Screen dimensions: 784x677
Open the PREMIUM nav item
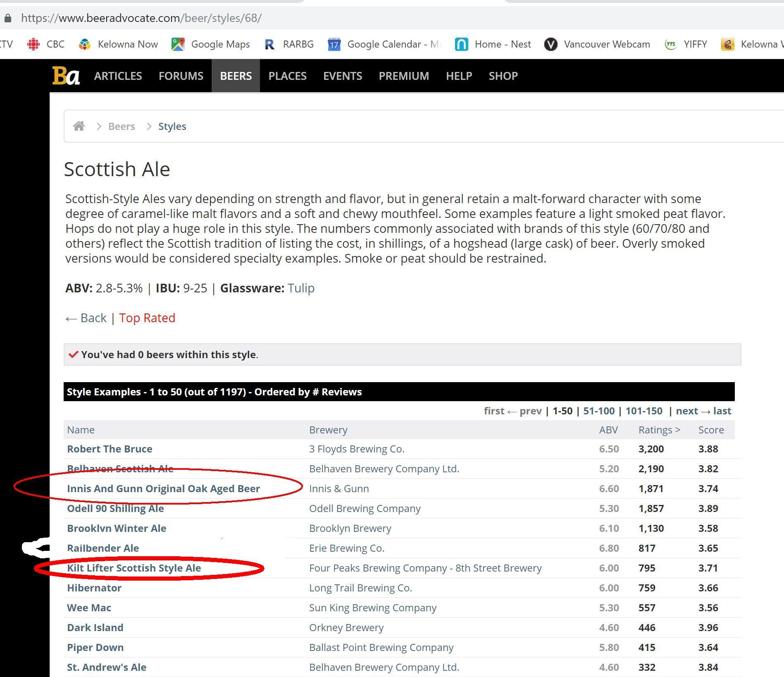404,76
